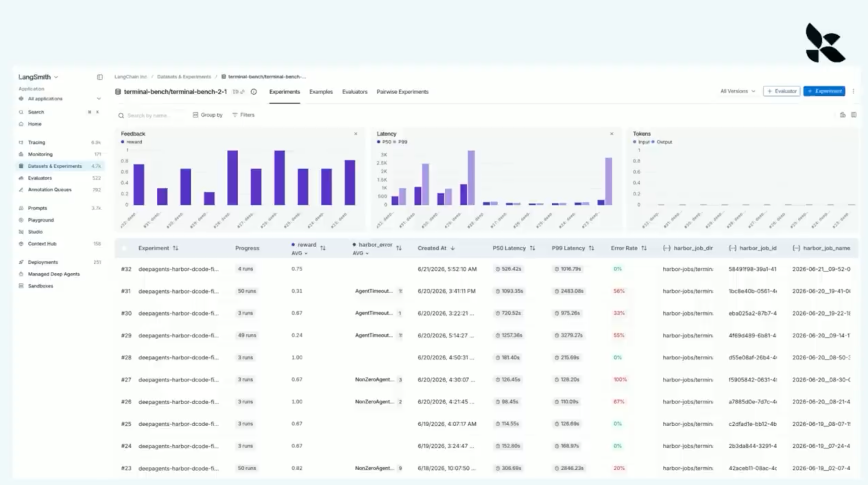This screenshot has height=485, width=868.
Task: Collapse the sidebar panel icon
Action: tap(100, 77)
